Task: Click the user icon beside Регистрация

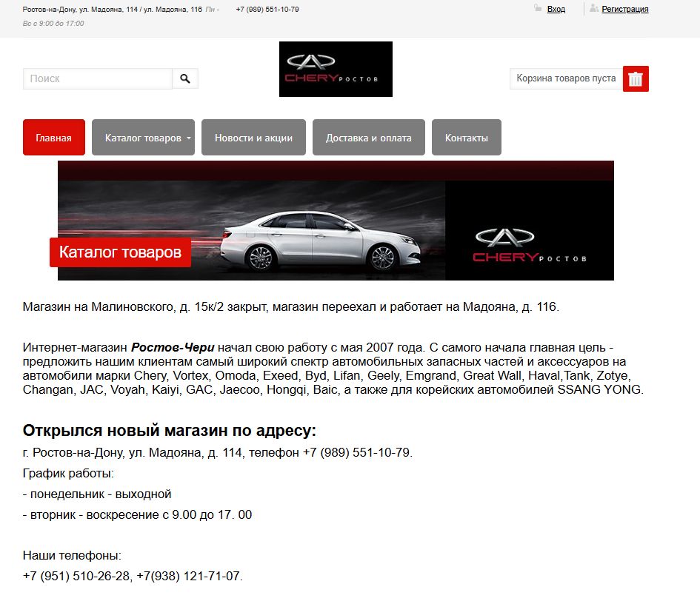Action: pyautogui.click(x=593, y=8)
